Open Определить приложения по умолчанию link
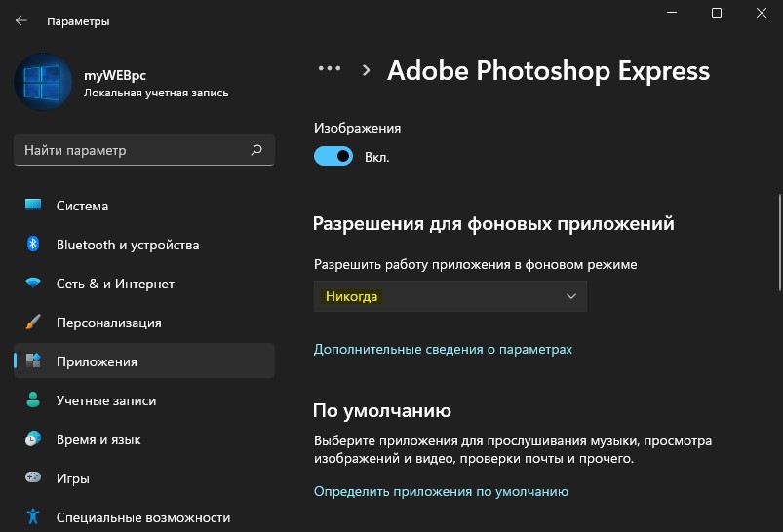Image resolution: width=783 pixels, height=532 pixels. [441, 491]
